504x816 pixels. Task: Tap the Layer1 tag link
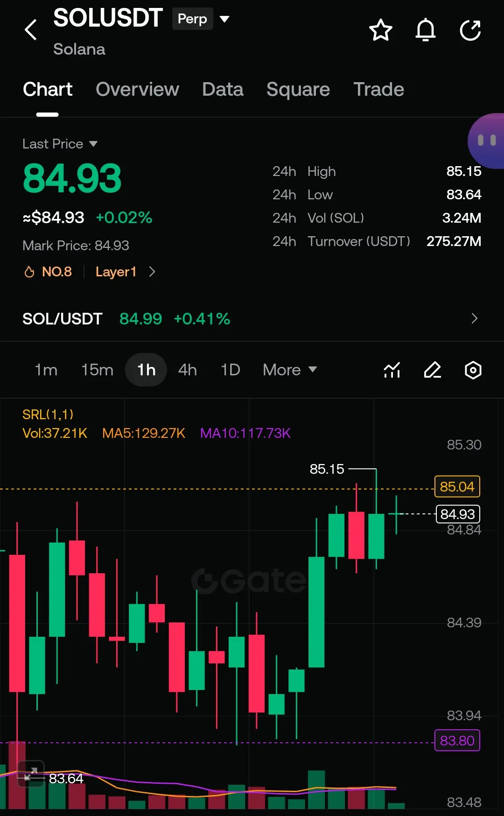[x=116, y=272]
